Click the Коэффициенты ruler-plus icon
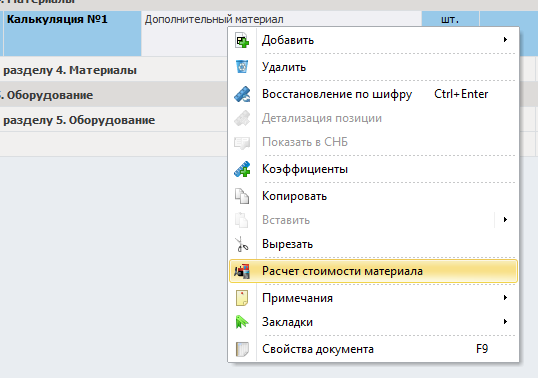Viewport: 538px width, 378px height. tap(242, 169)
